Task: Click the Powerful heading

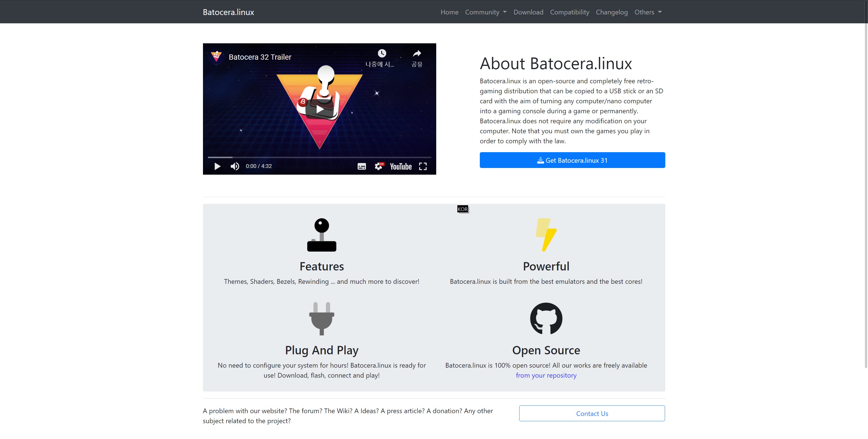Action: [x=546, y=266]
